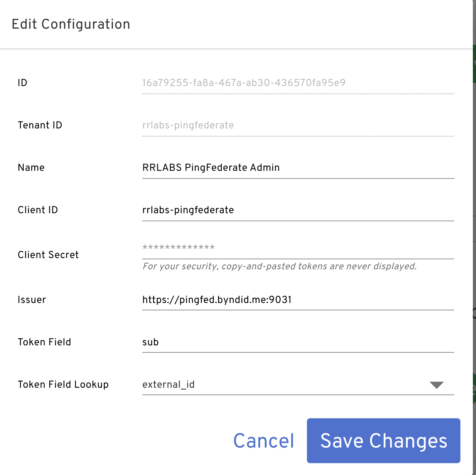
Task: Click the Save Changes button
Action: pyautogui.click(x=383, y=440)
